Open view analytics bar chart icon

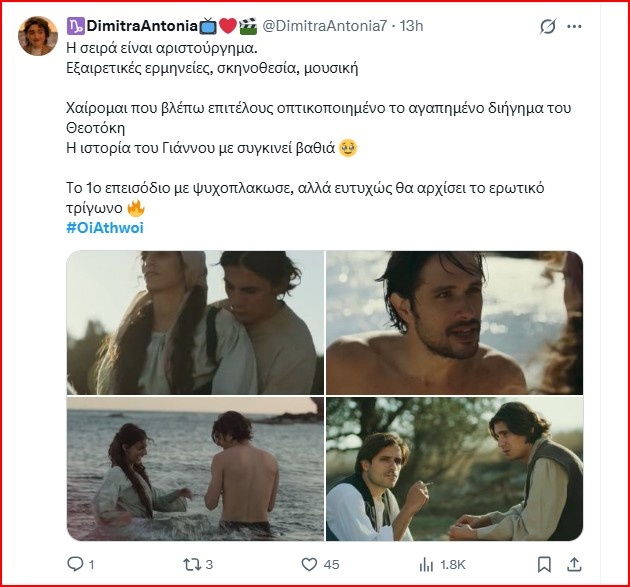(x=428, y=564)
